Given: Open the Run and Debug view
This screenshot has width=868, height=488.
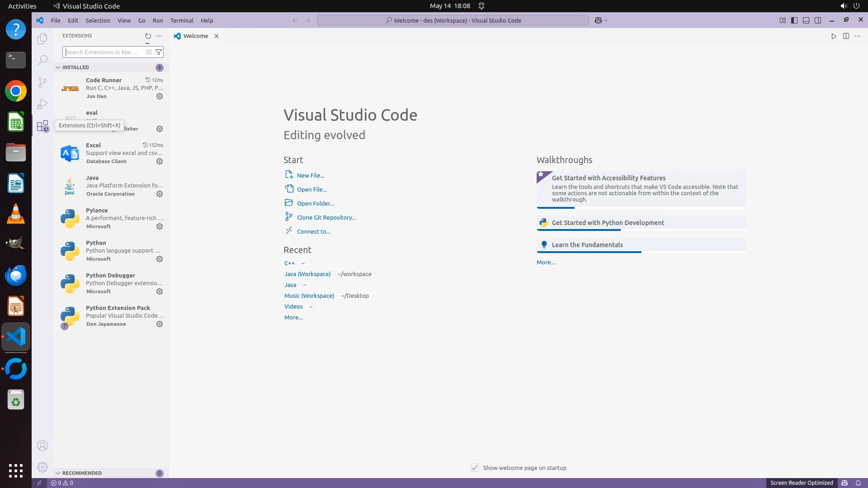Looking at the screenshot, I should pos(42,104).
